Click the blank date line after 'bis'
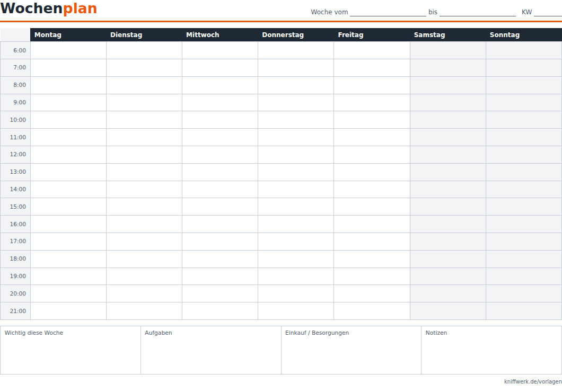562x392 pixels. point(477,12)
